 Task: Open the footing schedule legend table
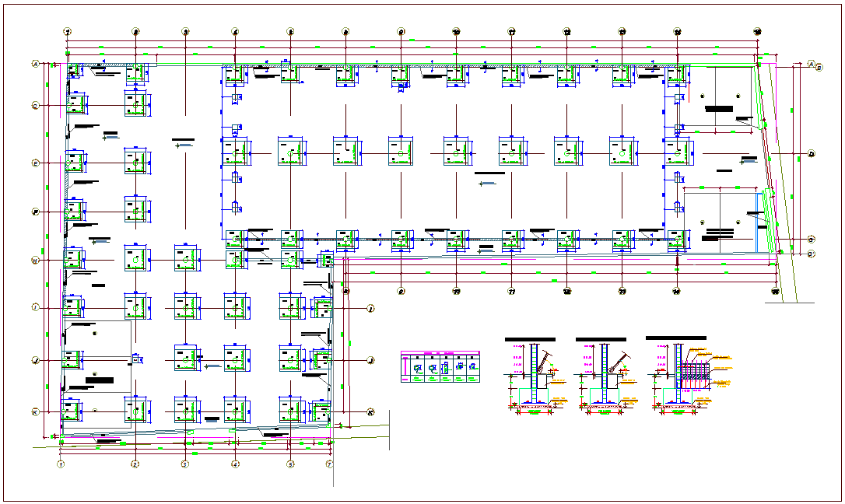[441, 366]
